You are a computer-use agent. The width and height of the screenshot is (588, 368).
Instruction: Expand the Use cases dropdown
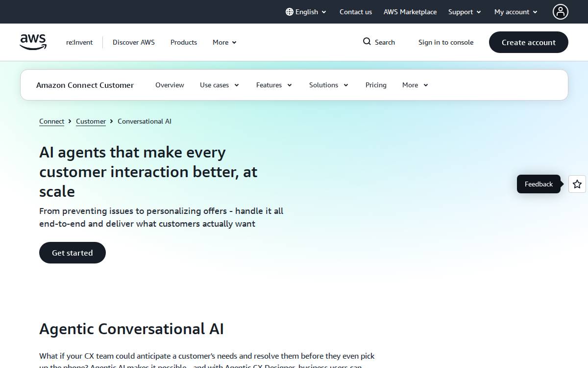coord(220,85)
